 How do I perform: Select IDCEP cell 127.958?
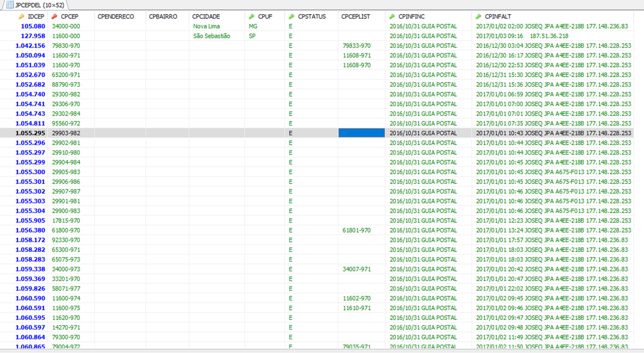pyautogui.click(x=33, y=36)
